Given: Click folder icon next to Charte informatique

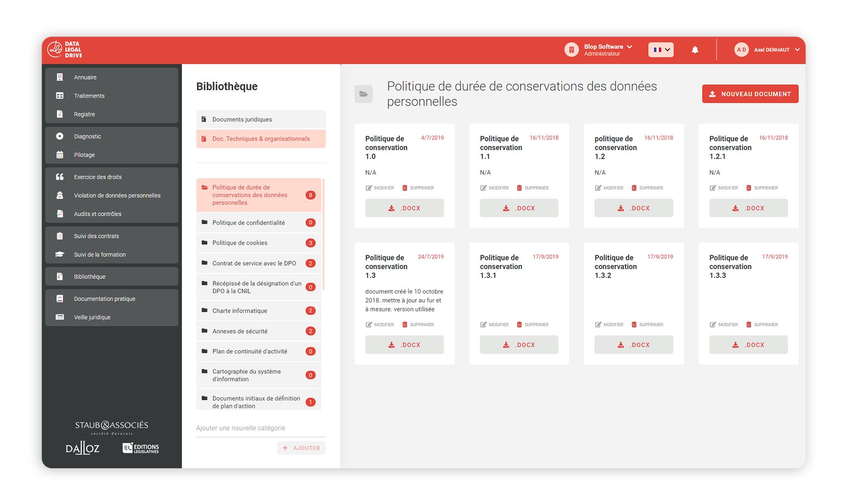Looking at the screenshot, I should click(205, 310).
